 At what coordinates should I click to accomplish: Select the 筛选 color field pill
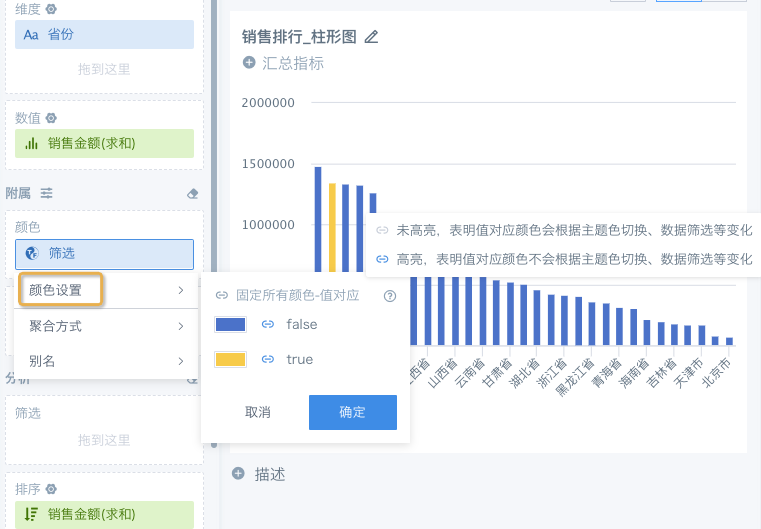click(x=104, y=254)
